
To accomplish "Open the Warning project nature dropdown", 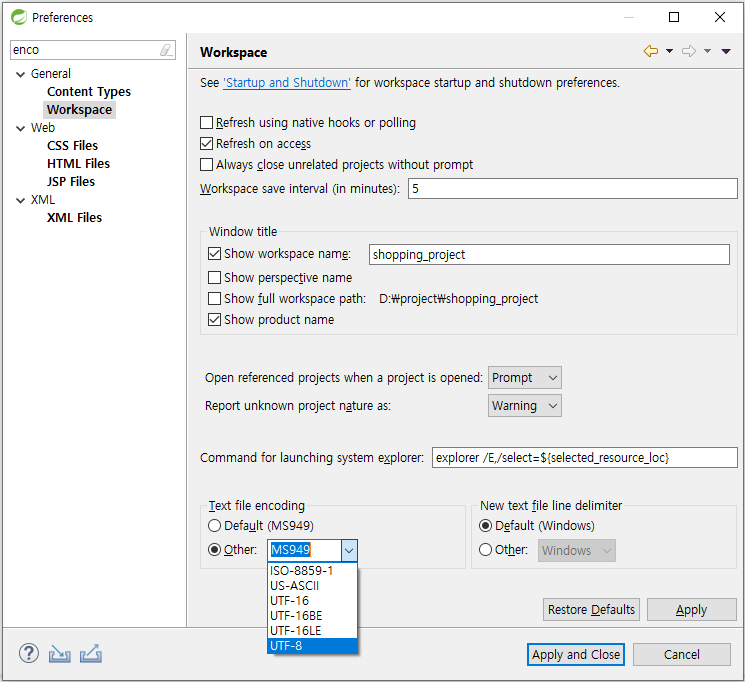I will pos(525,406).
